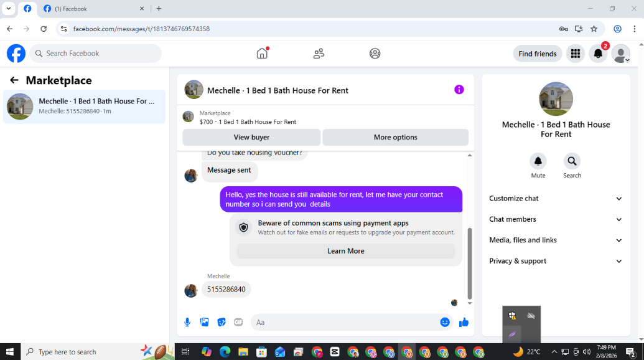Image resolution: width=644 pixels, height=360 pixels.
Task: Click the Mute bell icon
Action: pos(538,161)
